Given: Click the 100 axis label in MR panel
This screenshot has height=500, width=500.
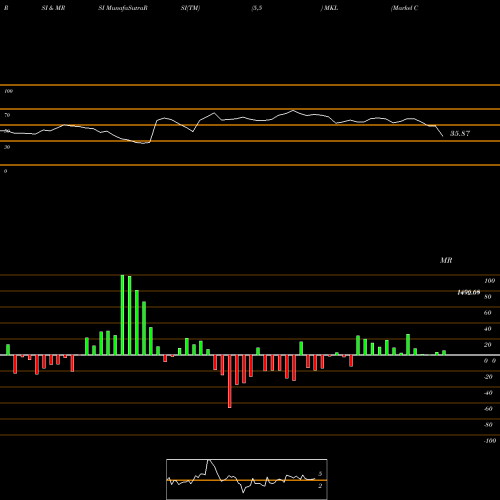Looking at the screenshot, I should tap(489, 281).
